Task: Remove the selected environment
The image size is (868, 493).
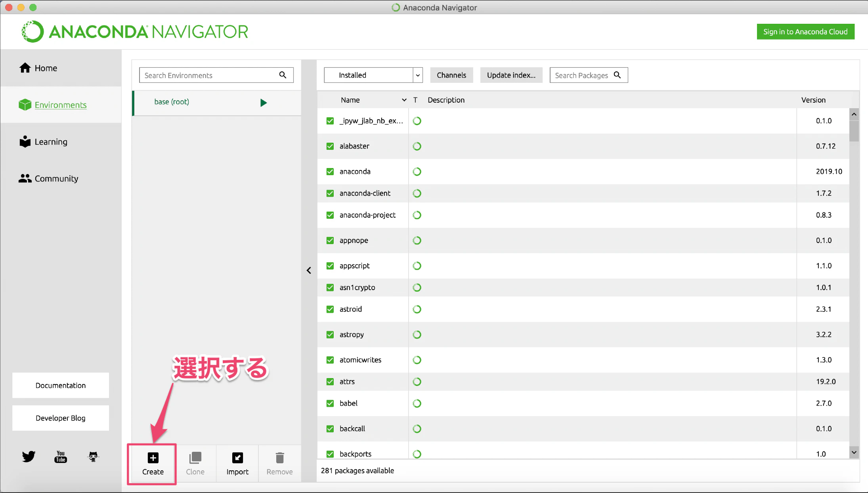Action: click(280, 464)
